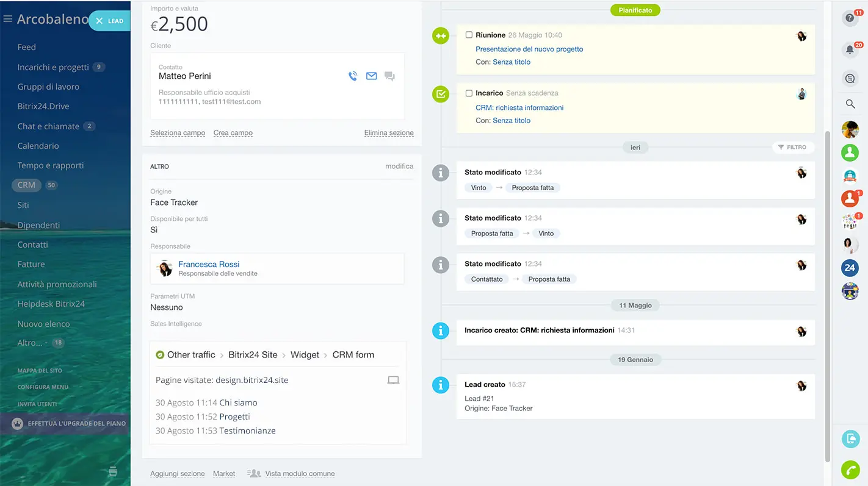Click the Vista modulo comune people icon
The height and width of the screenshot is (486, 868).
[x=254, y=473]
